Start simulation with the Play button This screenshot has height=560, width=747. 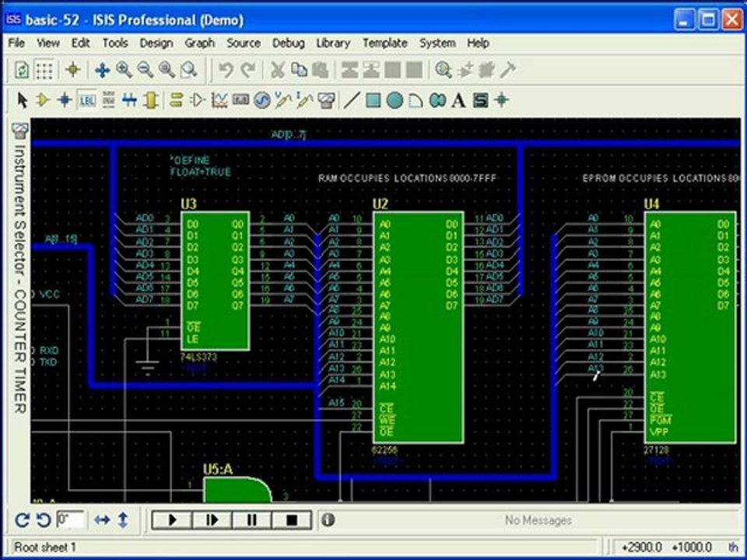click(173, 520)
